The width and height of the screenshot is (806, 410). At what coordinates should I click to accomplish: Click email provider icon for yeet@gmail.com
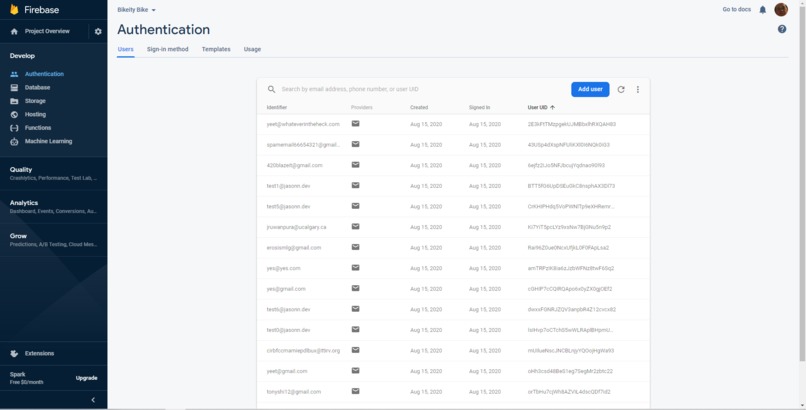355,370
